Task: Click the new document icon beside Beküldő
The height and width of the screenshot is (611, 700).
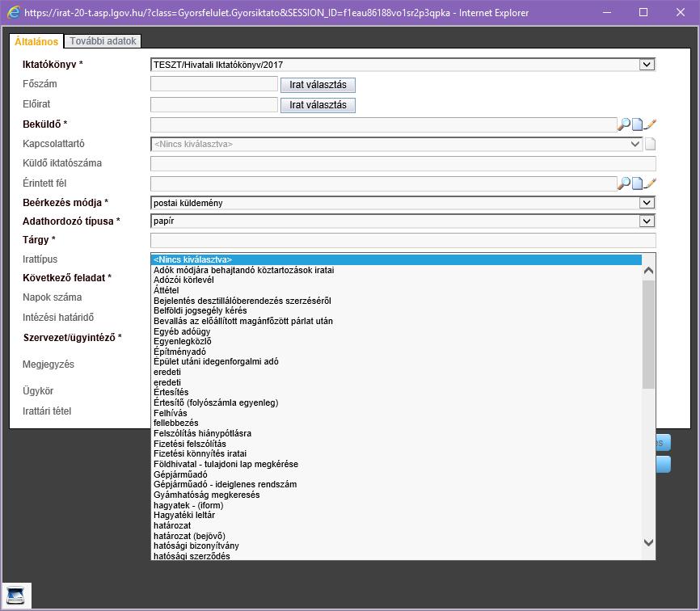Action: (637, 124)
